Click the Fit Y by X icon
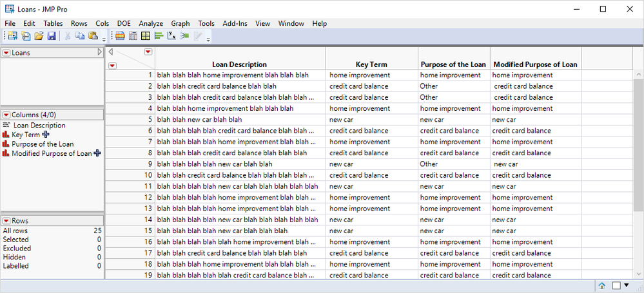The width and height of the screenshot is (644, 293). pyautogui.click(x=171, y=36)
